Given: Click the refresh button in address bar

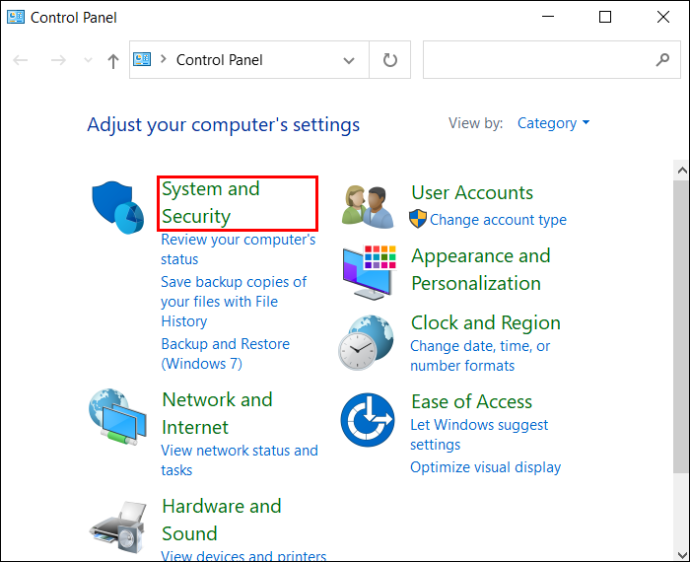Looking at the screenshot, I should (390, 60).
